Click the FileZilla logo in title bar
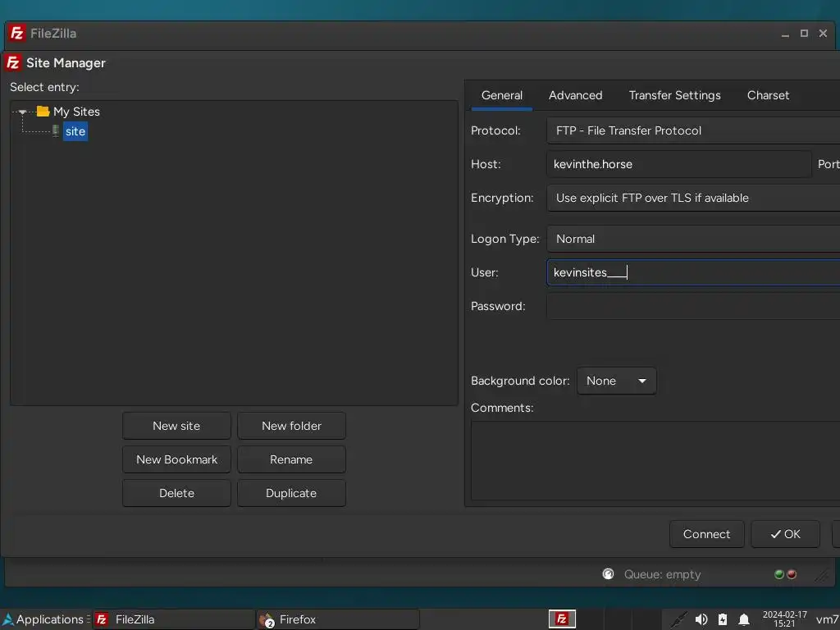The width and height of the screenshot is (840, 630). (17, 33)
